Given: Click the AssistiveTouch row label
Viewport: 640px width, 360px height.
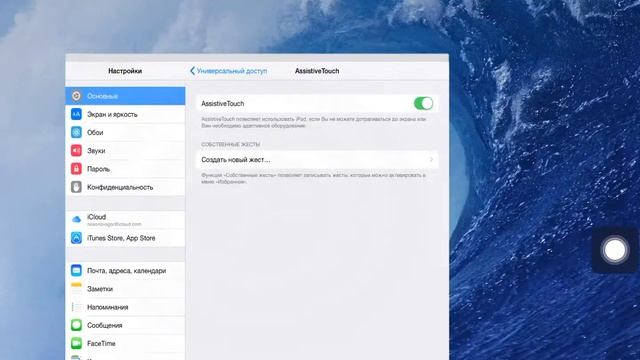Looking at the screenshot, I should point(222,104).
